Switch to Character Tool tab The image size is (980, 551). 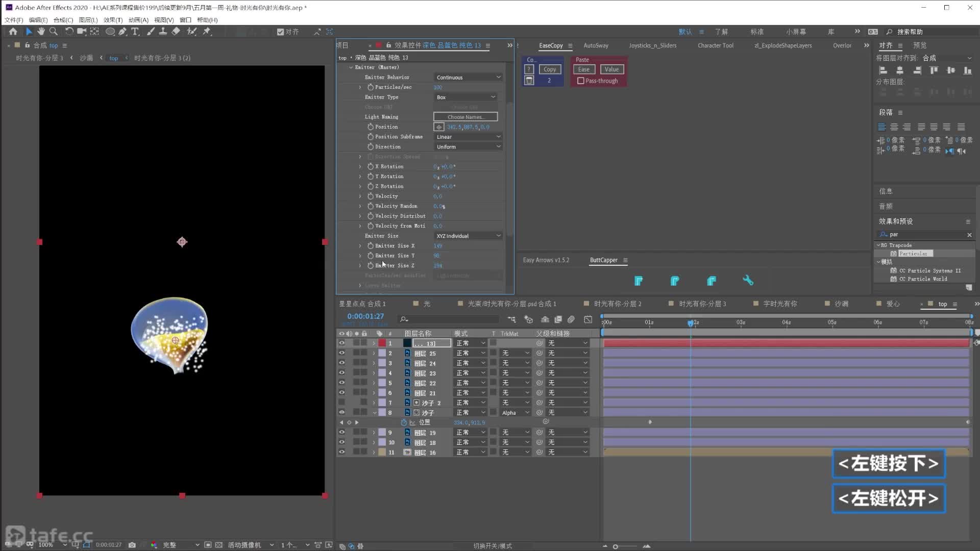tap(715, 45)
